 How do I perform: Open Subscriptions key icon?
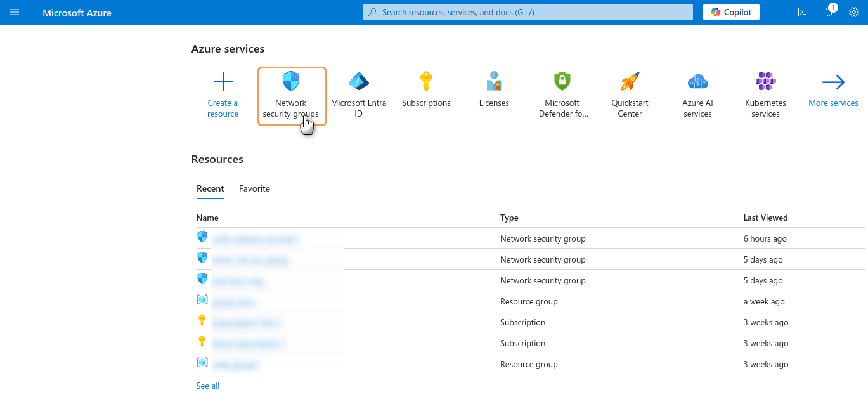pyautogui.click(x=426, y=82)
